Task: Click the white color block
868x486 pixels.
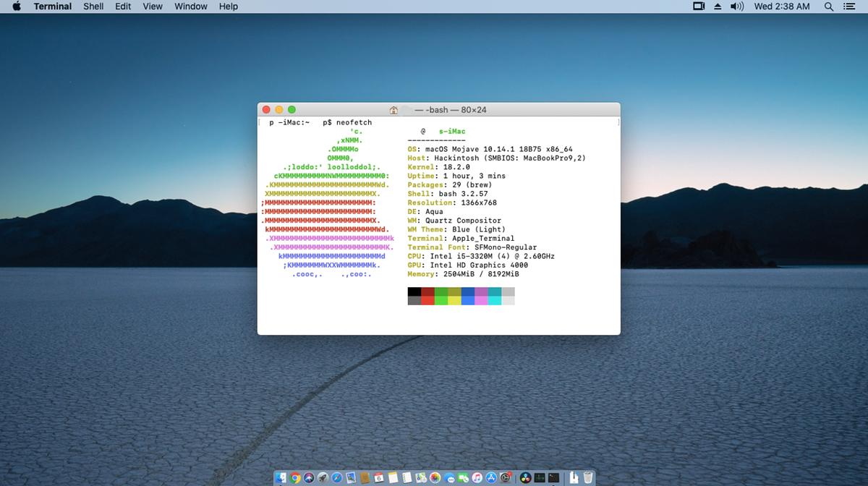Action: (509, 300)
